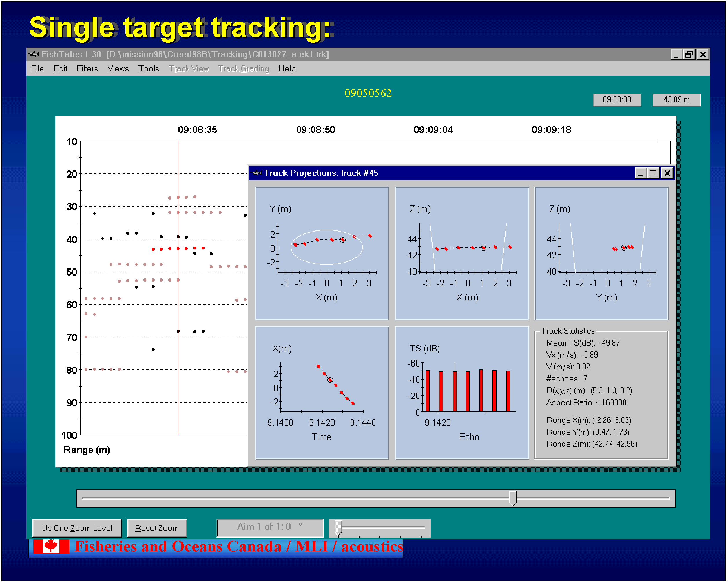The width and height of the screenshot is (728, 583).
Task: Click the circled echo in X-Time plot
Action: (x=330, y=380)
